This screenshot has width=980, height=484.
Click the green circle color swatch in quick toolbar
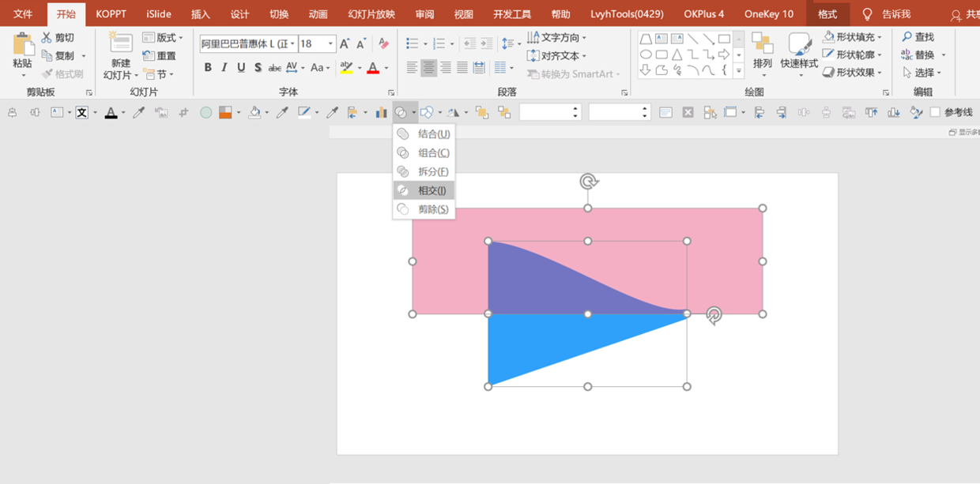click(x=206, y=113)
